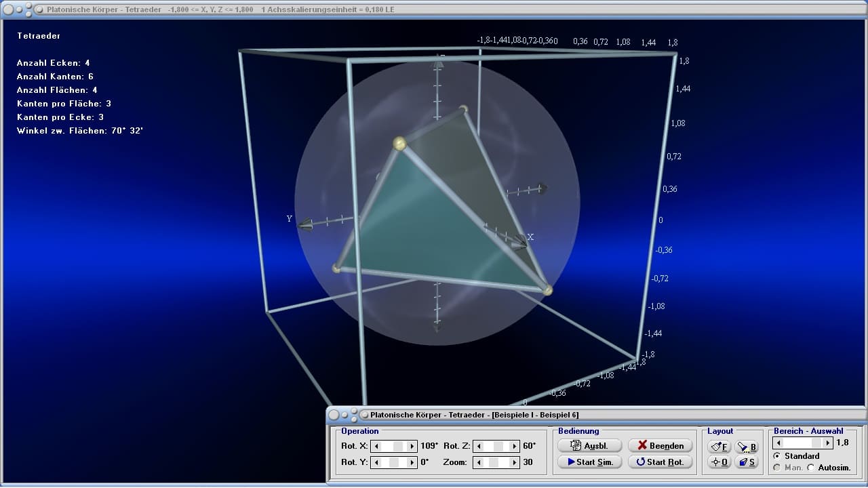Start rotation with Start Rot.
Viewport: 868px width, 488px height.
pyautogui.click(x=660, y=462)
